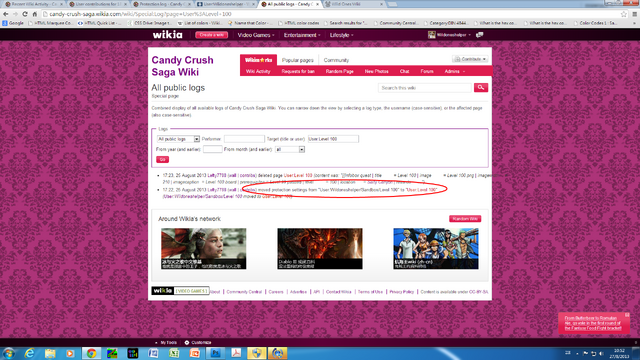
Task: Open Wiki Activity in the nav bar
Action: [258, 71]
